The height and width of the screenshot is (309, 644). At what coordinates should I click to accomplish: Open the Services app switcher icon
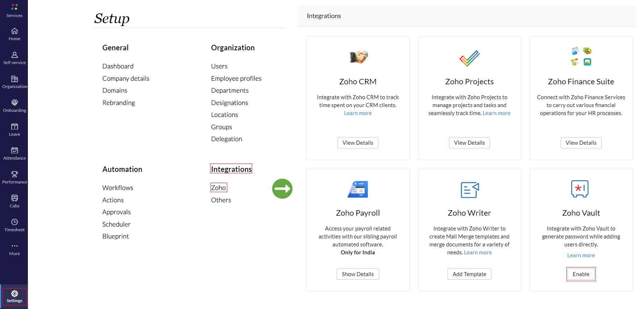click(14, 7)
